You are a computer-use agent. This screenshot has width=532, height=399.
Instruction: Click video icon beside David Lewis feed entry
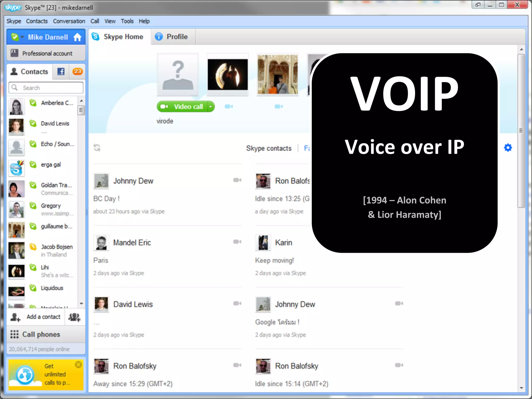pyautogui.click(x=237, y=303)
